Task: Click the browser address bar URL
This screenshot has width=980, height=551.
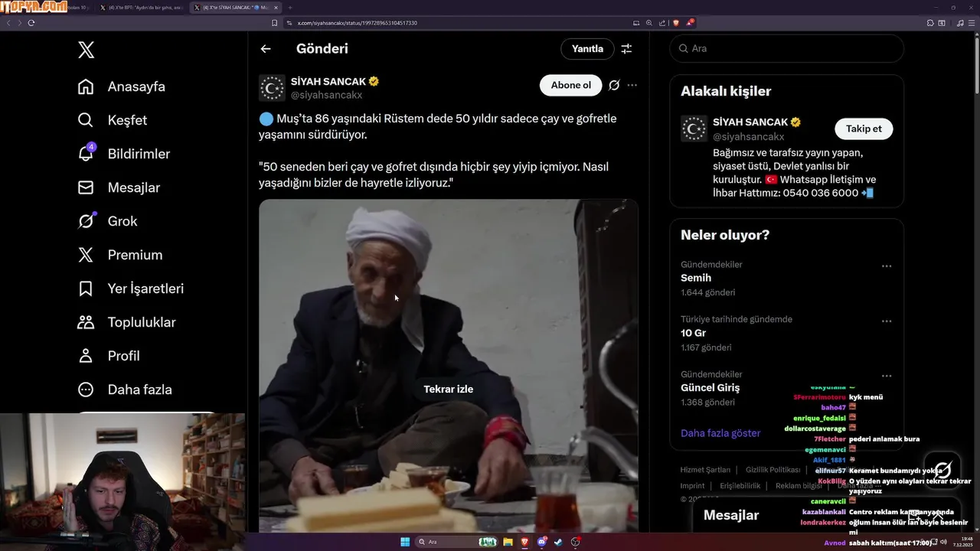Action: [x=357, y=23]
